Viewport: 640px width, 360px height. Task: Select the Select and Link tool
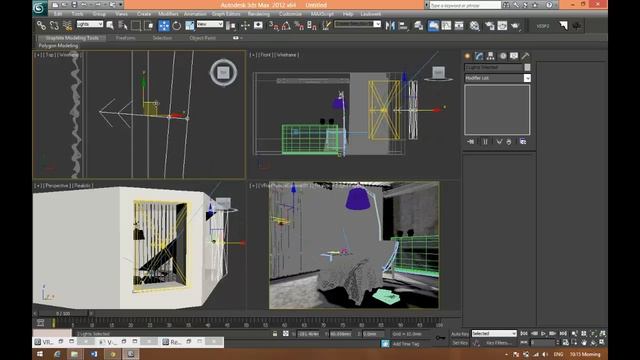click(41, 25)
